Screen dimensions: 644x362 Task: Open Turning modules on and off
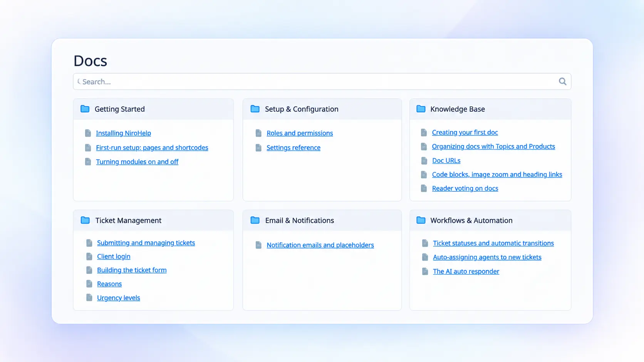tap(137, 162)
